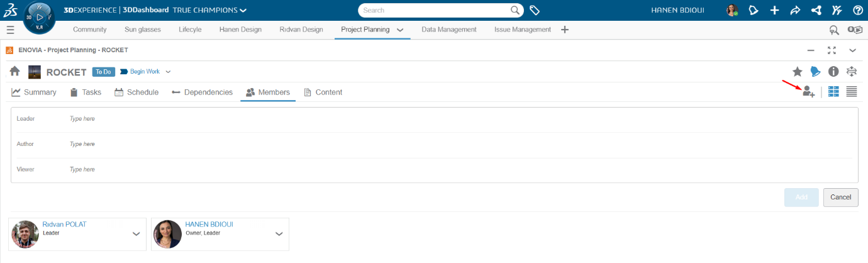Open Rıdvan POLAT name link
This screenshot has height=263, width=868.
point(64,224)
